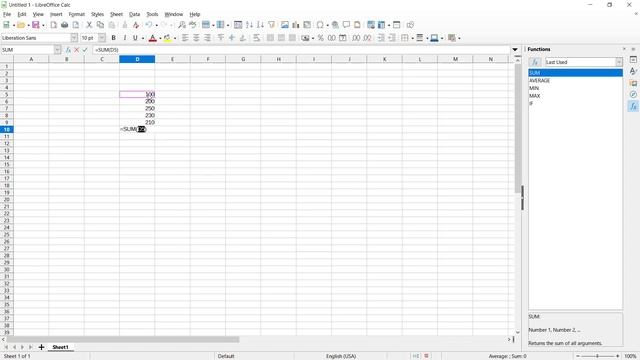Viewport: 640px width, 360px height.
Task: Open the File menu
Action: (7, 14)
